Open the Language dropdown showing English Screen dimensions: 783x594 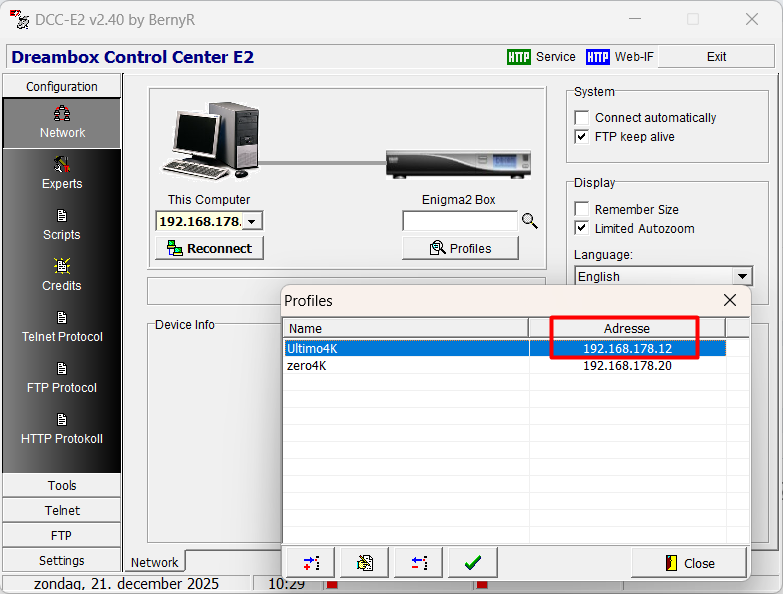pos(742,277)
